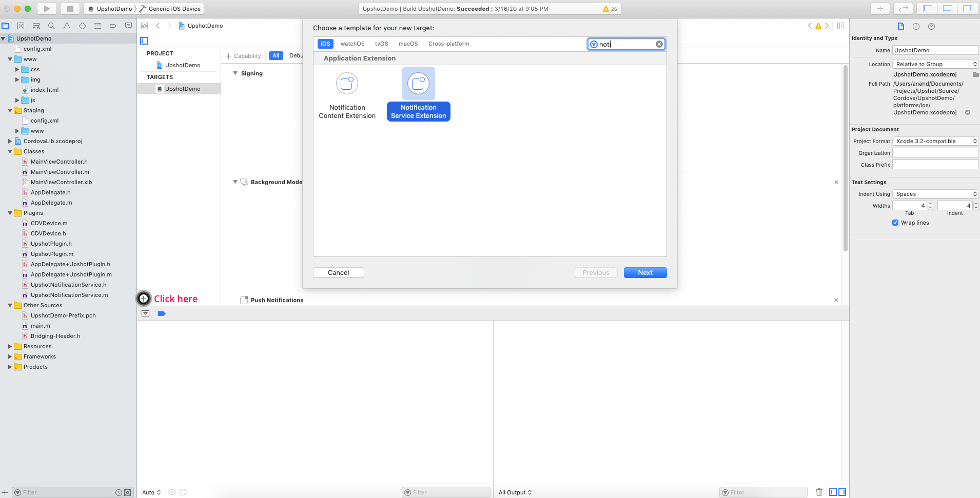Screen dimensions: 980x498
Task: Show the Report navigator speech-bubble icon
Action: point(128,26)
